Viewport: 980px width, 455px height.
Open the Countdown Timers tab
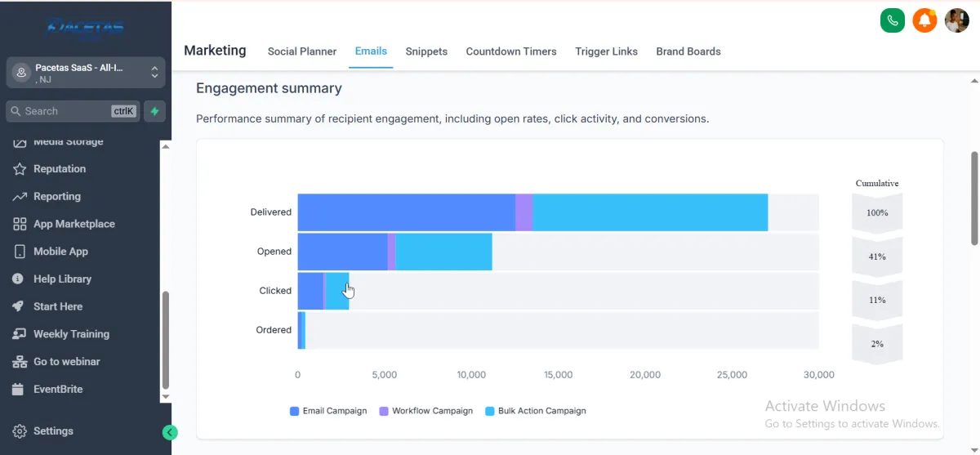click(x=511, y=51)
